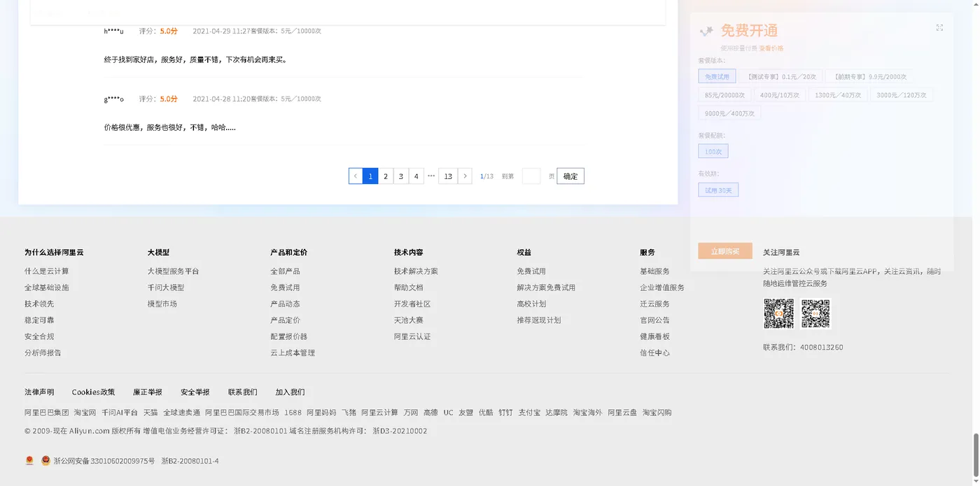The image size is (980, 486).
Task: Open 阿里云认证 link
Action: pyautogui.click(x=412, y=336)
